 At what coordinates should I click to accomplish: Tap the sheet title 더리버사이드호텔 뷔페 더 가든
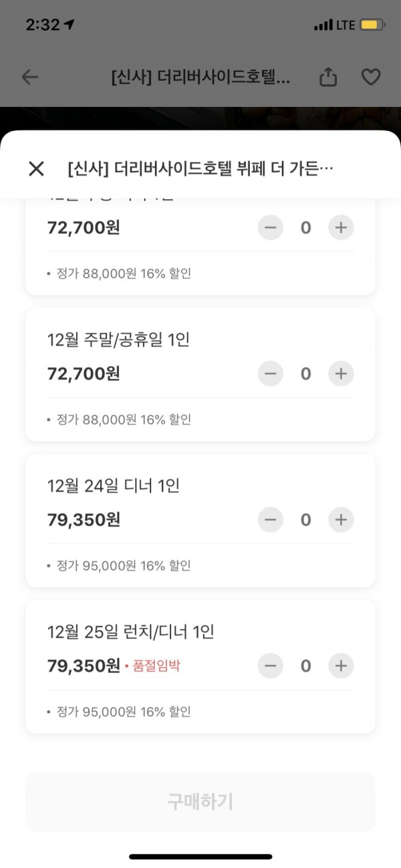200,168
